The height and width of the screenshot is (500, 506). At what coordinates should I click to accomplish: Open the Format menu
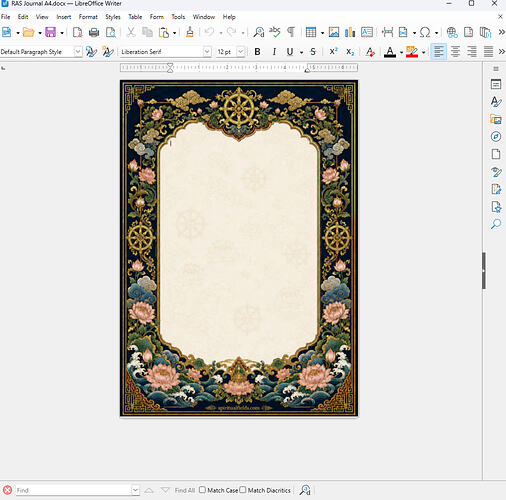pyautogui.click(x=88, y=17)
